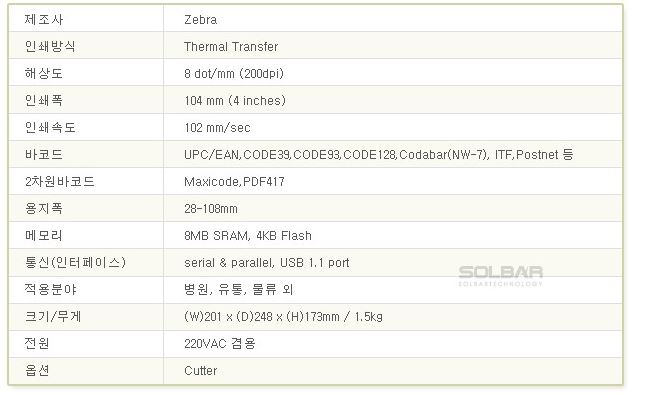
Task: Click the 102 mm/sec print speed value
Action: pos(217,128)
